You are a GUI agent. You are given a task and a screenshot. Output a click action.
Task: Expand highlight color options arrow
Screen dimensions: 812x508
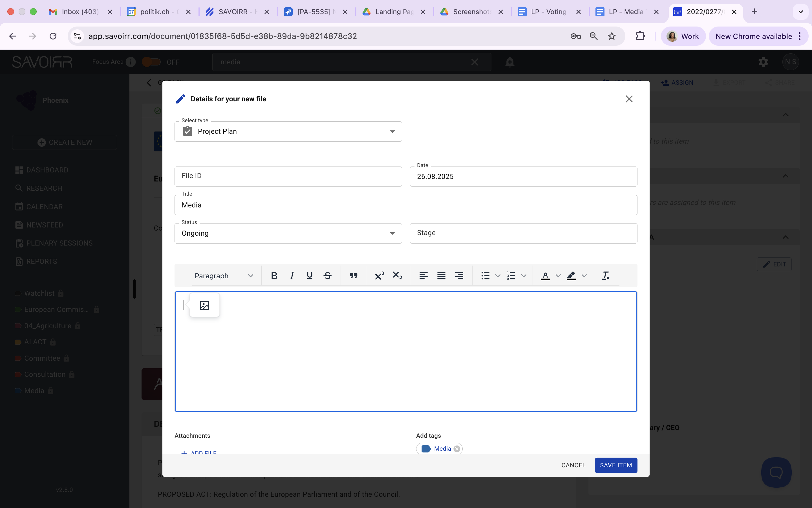[584, 276]
